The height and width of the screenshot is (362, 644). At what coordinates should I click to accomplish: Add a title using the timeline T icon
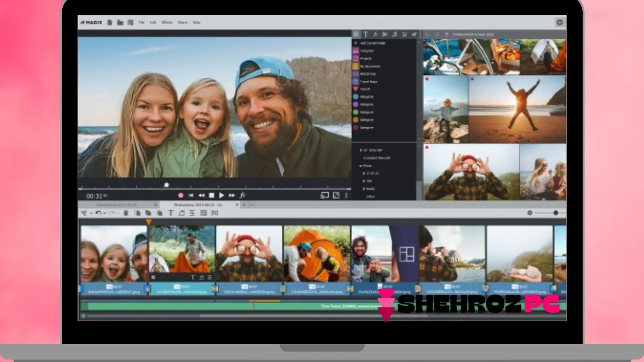click(x=171, y=213)
